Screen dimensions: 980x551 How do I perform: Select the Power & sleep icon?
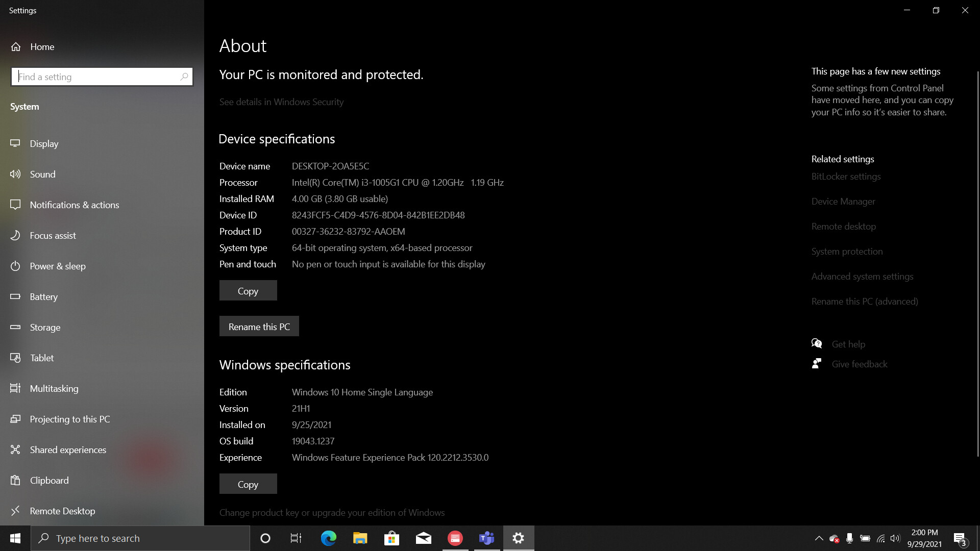pos(15,266)
